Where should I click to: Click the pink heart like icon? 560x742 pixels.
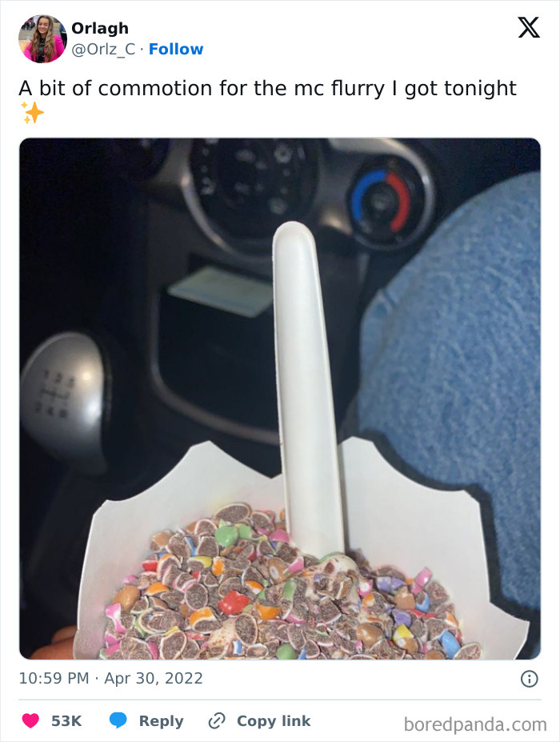(x=30, y=720)
